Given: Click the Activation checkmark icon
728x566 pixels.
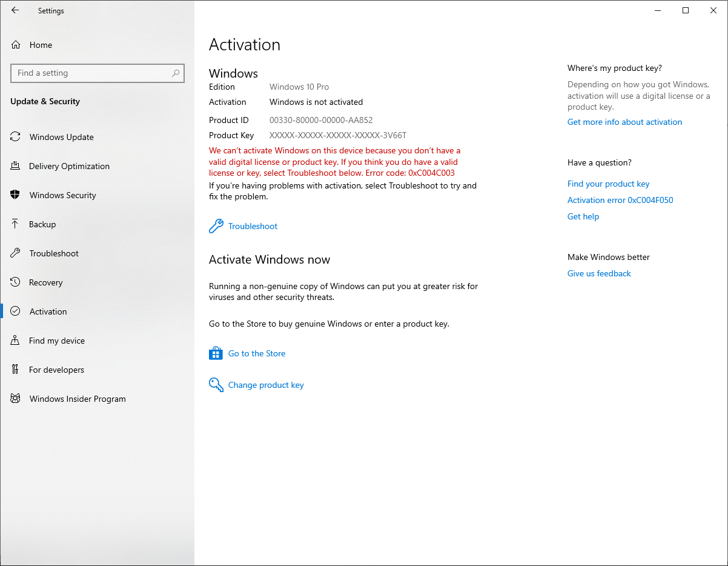Looking at the screenshot, I should 16,311.
